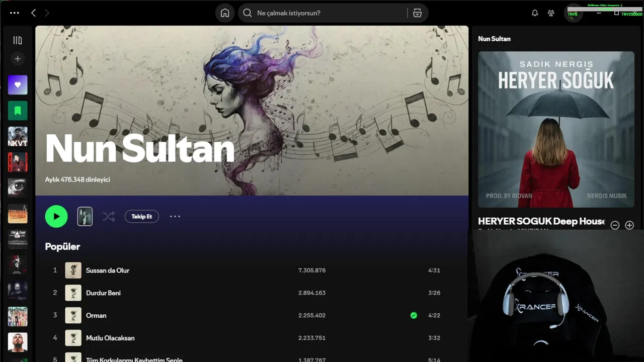This screenshot has height=362, width=644.
Task: Click the plus circle add icon in right panel
Action: [x=629, y=225]
